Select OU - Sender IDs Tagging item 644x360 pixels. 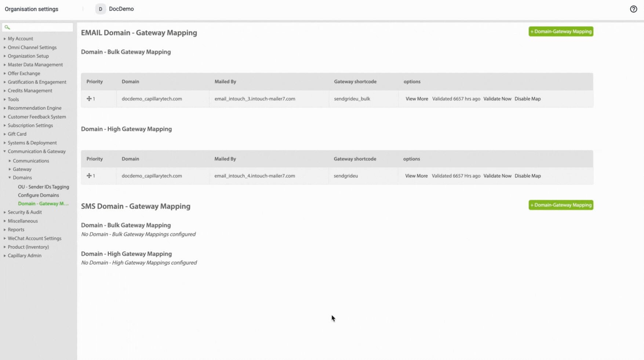click(x=43, y=187)
